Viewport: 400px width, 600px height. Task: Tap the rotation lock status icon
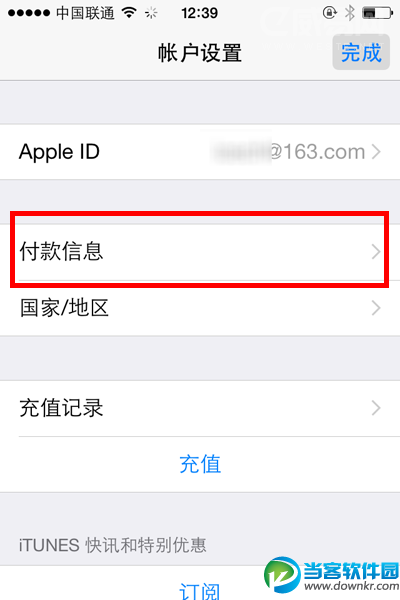[329, 13]
